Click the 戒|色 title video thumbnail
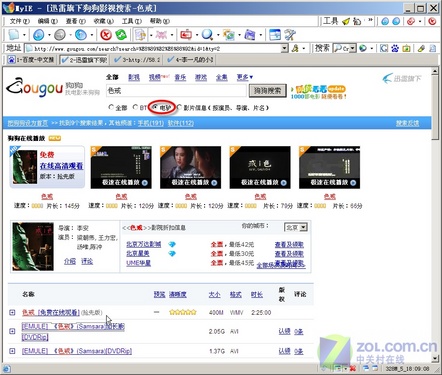The image size is (442, 375). click(x=260, y=167)
